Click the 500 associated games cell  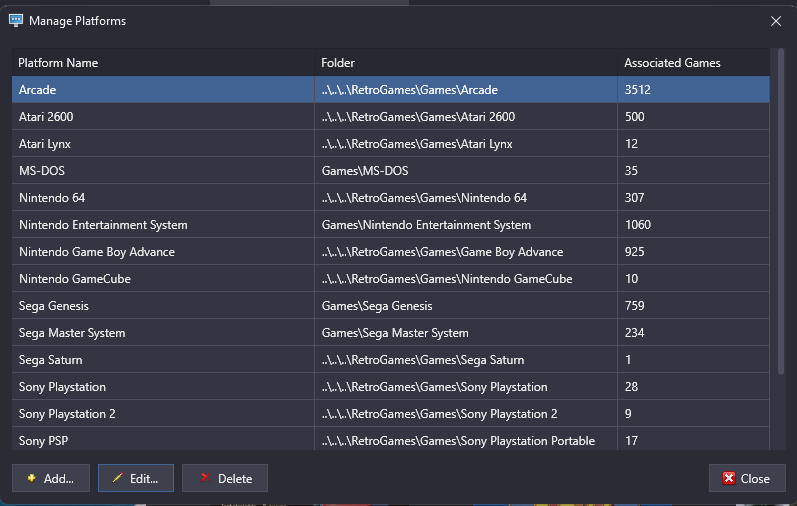point(693,116)
